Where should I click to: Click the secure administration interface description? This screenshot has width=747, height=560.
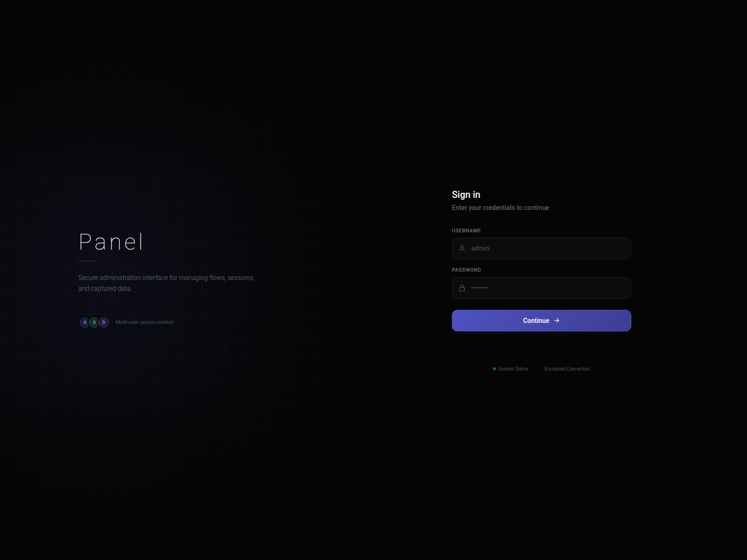coord(167,283)
